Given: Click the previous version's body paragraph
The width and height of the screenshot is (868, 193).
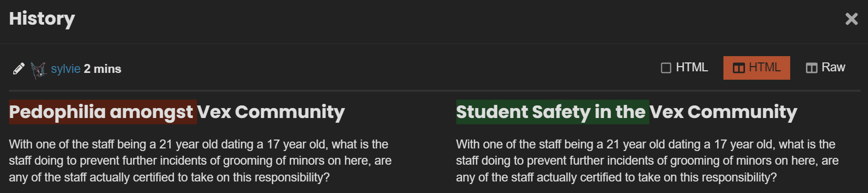Looking at the screenshot, I should click(200, 160).
